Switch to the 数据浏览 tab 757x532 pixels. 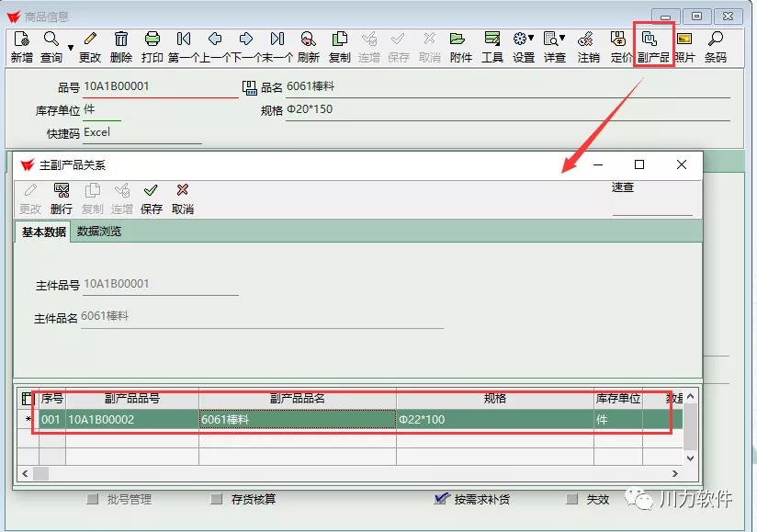pos(98,232)
